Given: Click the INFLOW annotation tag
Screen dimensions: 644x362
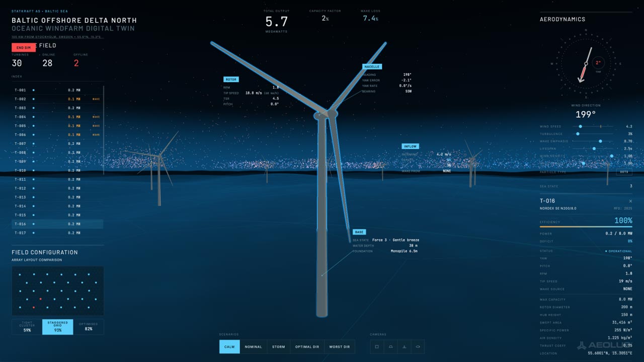Looking at the screenshot, I should click(x=410, y=146).
